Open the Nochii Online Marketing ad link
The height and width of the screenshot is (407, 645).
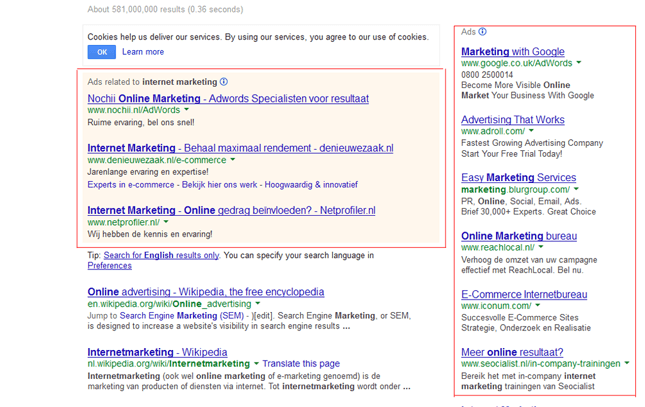click(228, 98)
